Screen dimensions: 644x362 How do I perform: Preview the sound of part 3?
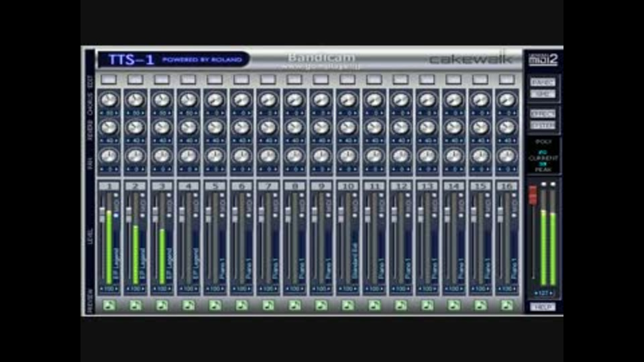coord(162,305)
